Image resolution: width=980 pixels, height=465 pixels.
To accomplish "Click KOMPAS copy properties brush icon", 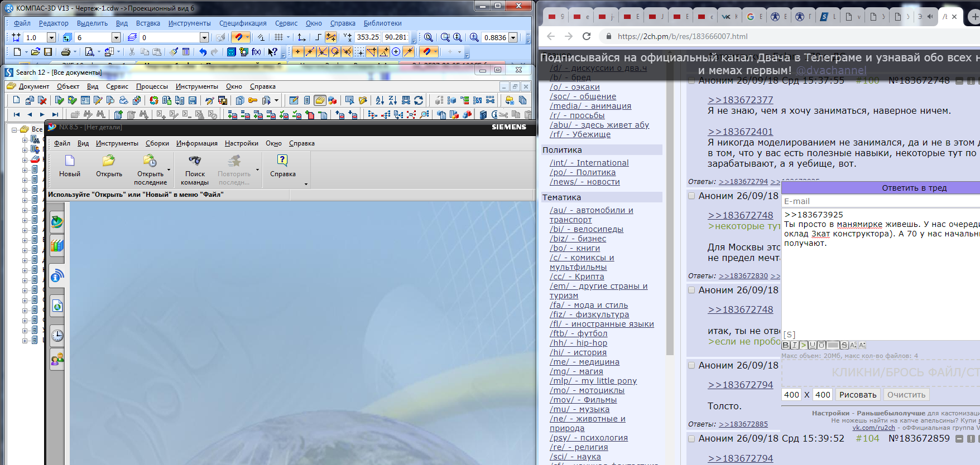I will [x=174, y=52].
